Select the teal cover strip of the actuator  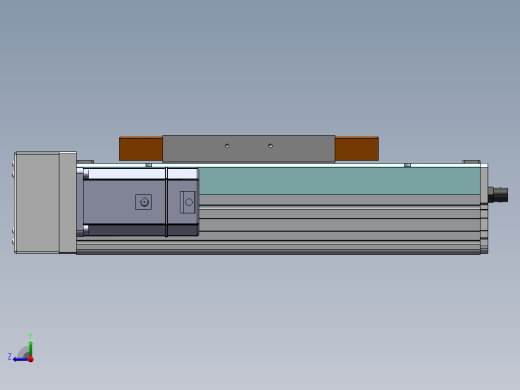[339, 181]
